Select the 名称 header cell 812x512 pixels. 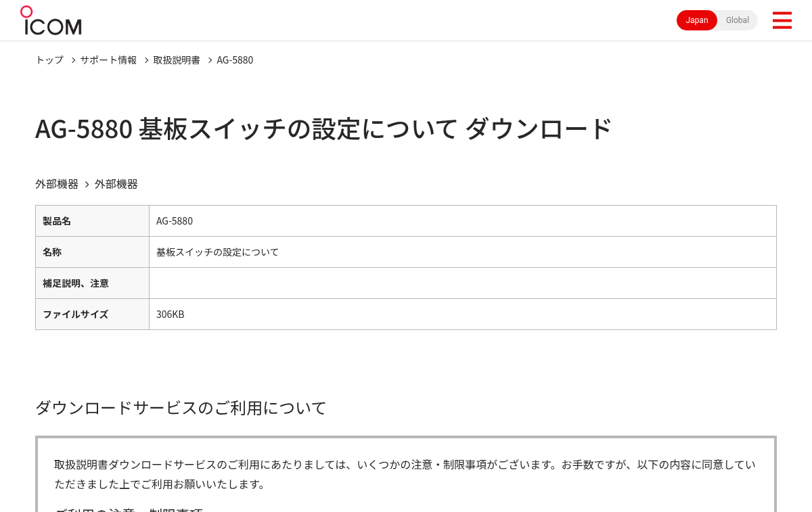pyautogui.click(x=92, y=252)
